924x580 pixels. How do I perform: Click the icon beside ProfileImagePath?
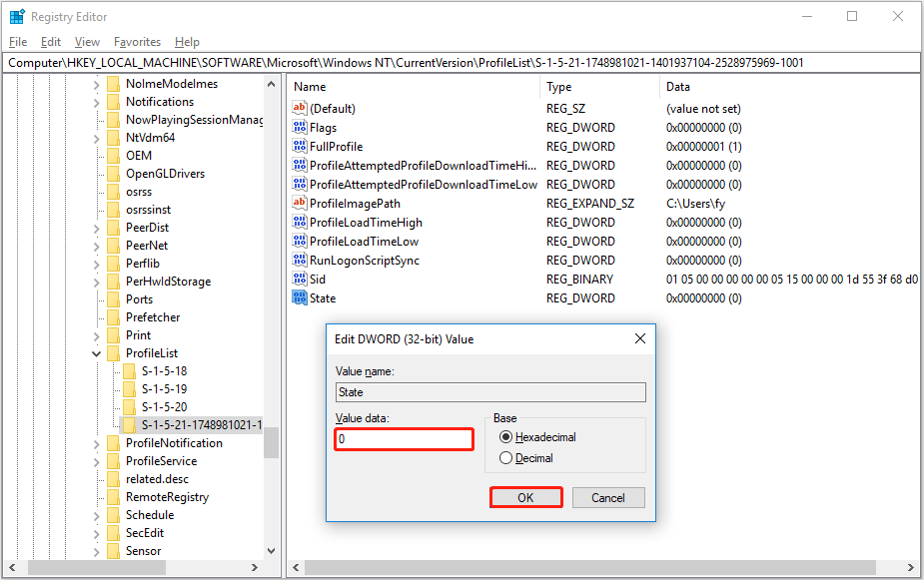click(299, 203)
